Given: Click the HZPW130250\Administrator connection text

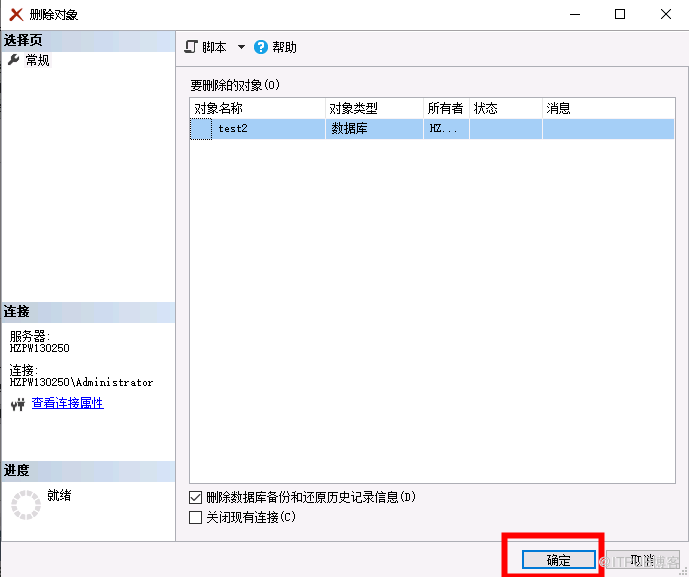Looking at the screenshot, I should (x=81, y=382).
